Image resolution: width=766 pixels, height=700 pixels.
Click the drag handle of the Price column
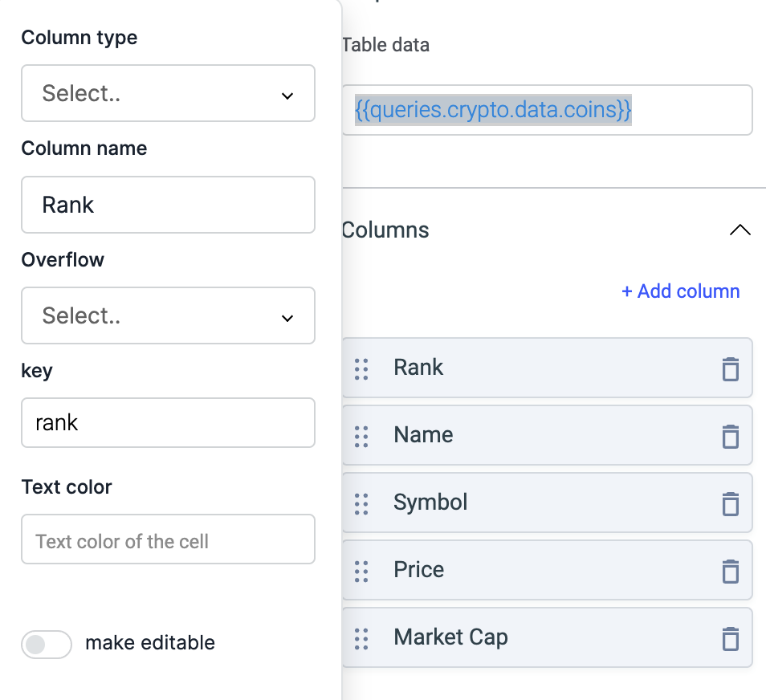point(361,571)
